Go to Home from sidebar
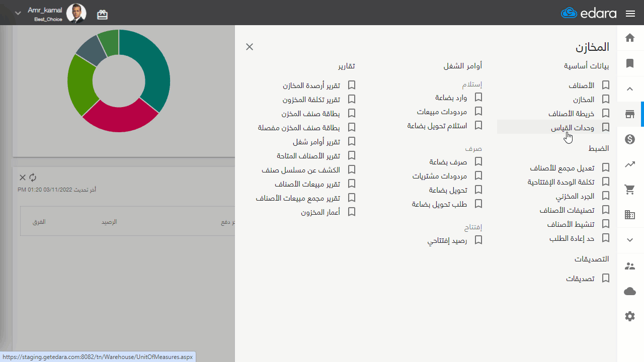This screenshot has height=362, width=644. tap(630, 38)
